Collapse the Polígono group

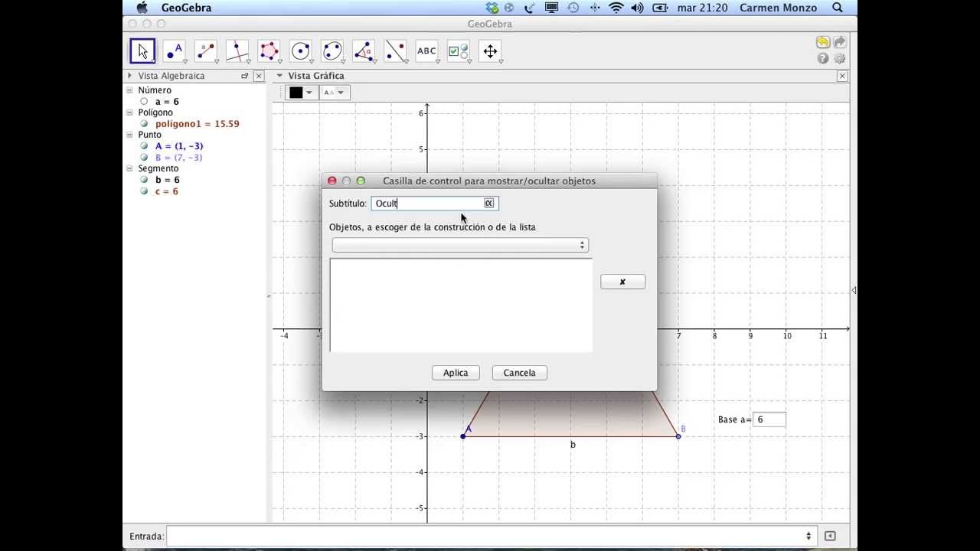point(129,112)
